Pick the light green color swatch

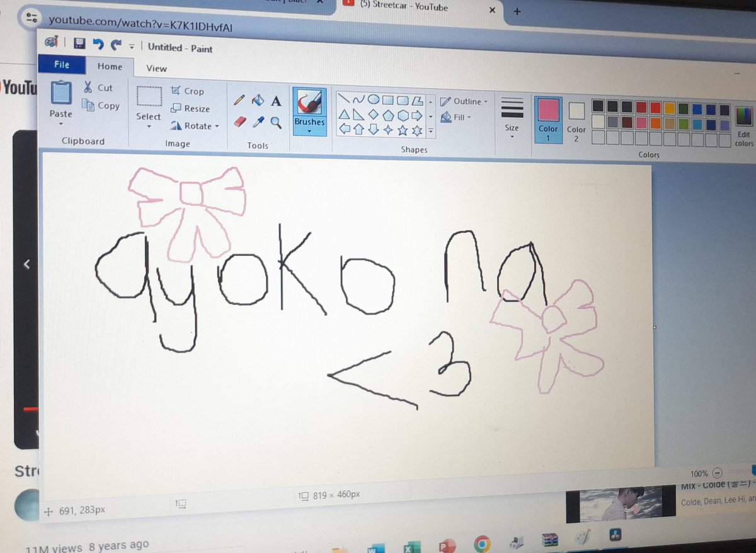click(683, 124)
